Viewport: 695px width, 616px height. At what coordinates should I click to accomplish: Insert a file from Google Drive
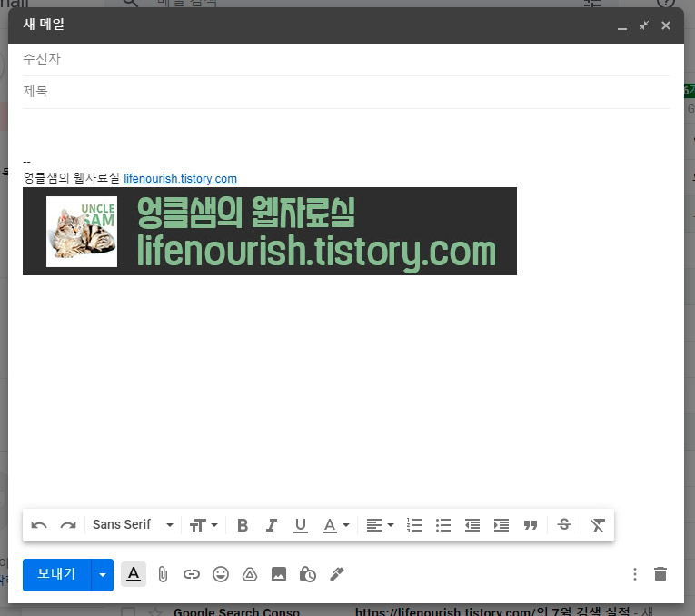(250, 574)
